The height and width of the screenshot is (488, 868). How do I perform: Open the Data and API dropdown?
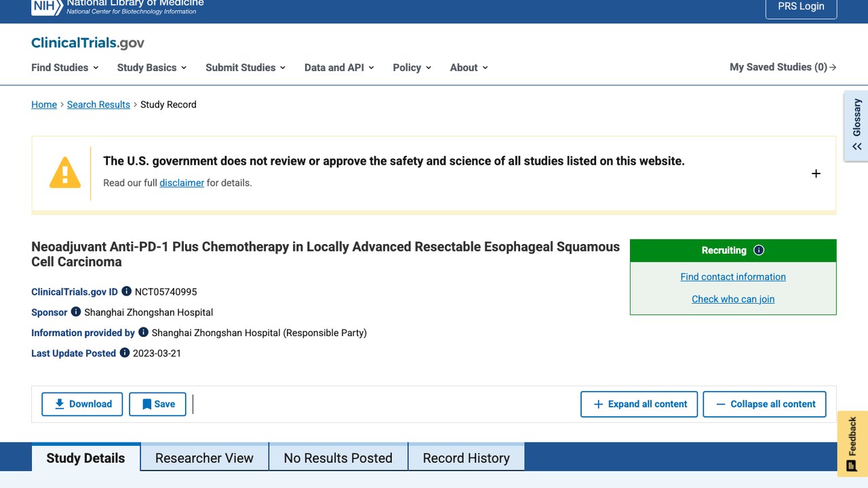coord(339,67)
